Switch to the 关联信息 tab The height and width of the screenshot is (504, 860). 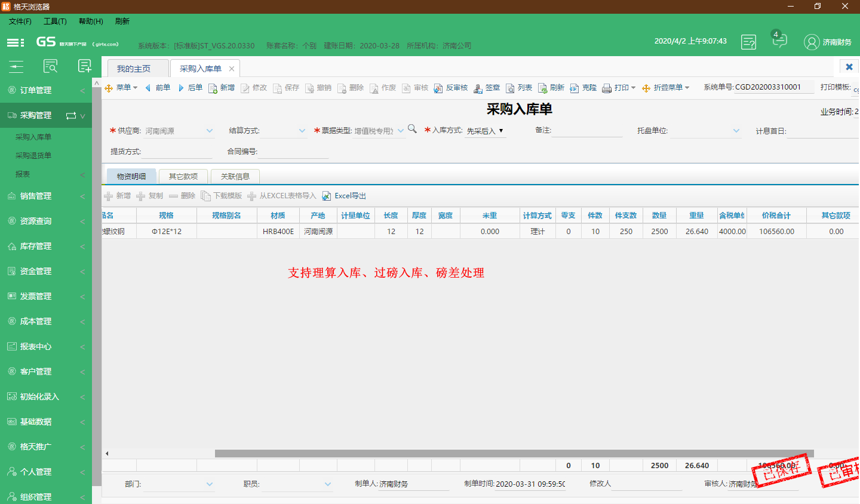click(x=235, y=176)
